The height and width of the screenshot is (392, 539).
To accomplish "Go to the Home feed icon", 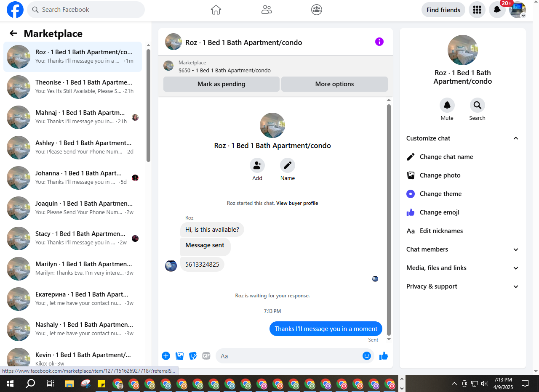I will (x=216, y=10).
